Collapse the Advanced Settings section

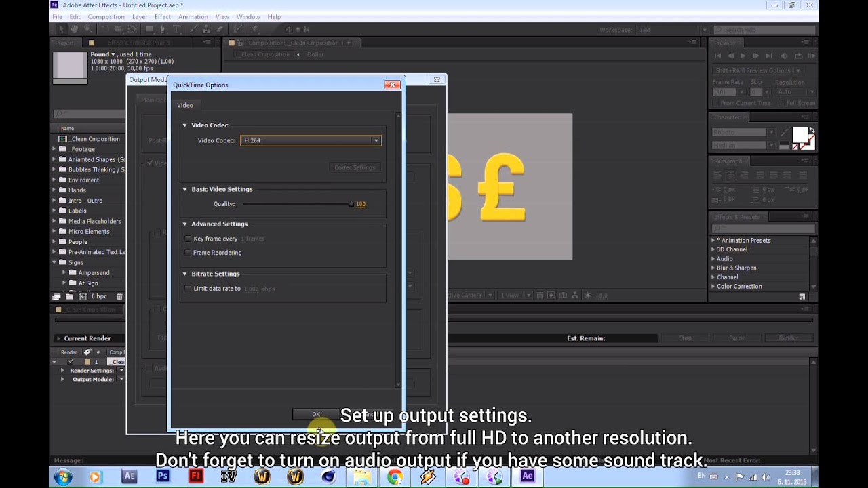tap(184, 224)
